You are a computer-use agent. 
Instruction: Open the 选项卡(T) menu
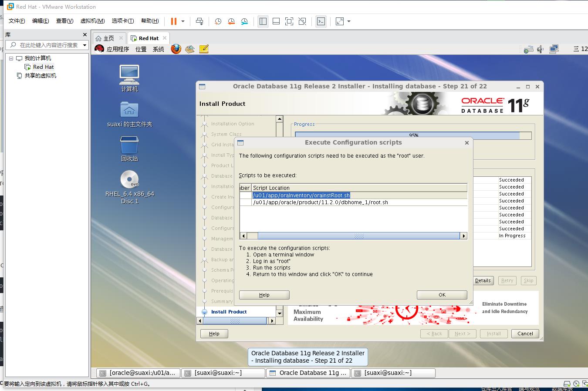pos(123,21)
